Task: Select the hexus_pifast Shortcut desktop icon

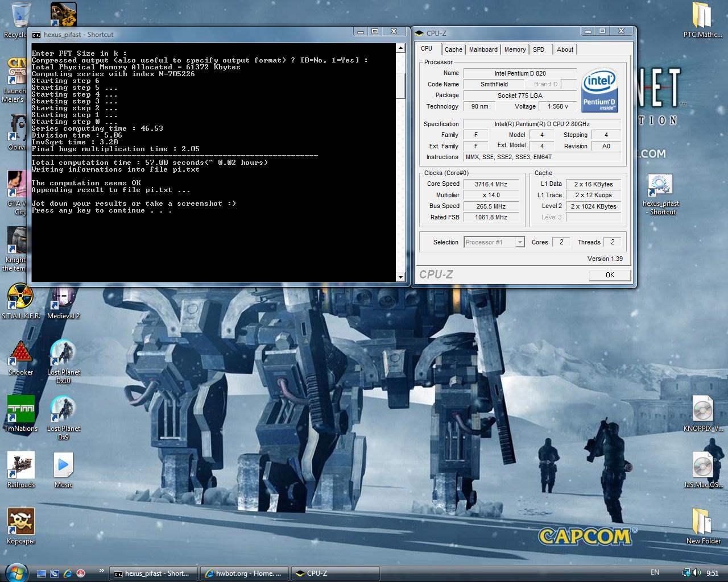Action: coord(661,194)
